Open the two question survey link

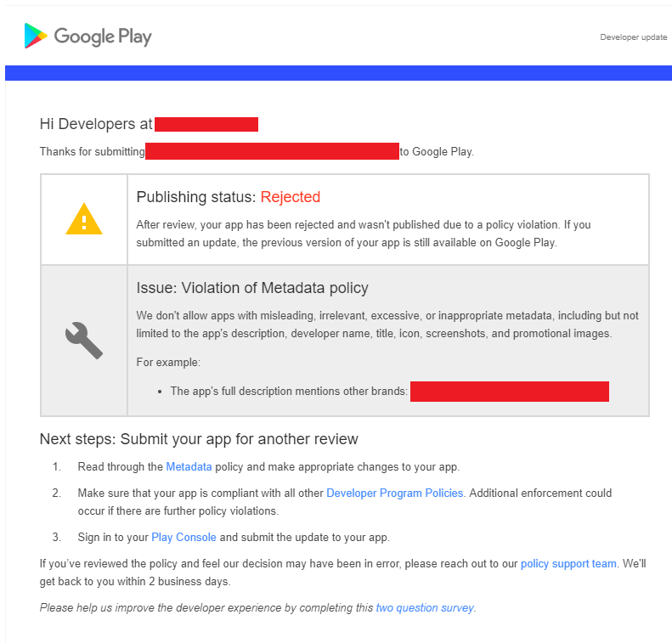tap(425, 607)
